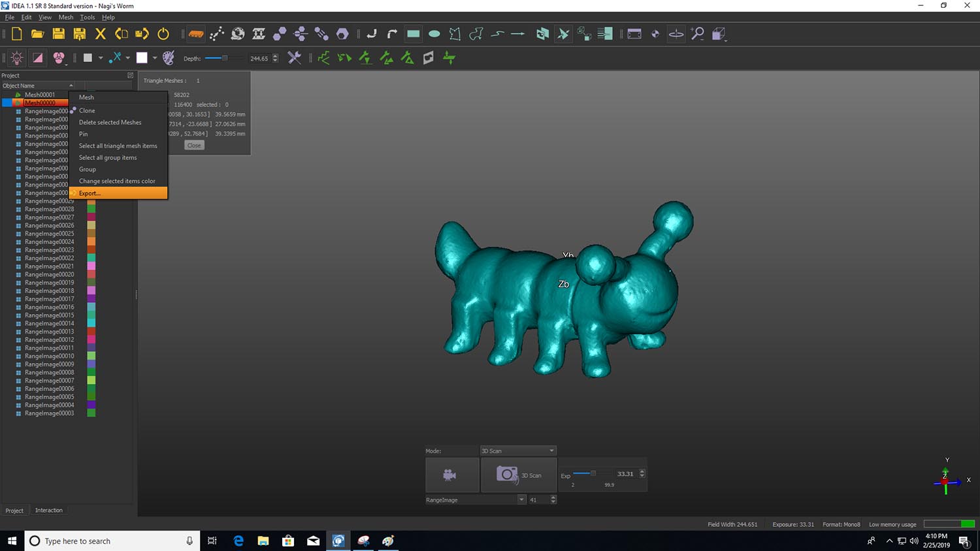Choose Export... from the context menu
The width and height of the screenshot is (980, 551).
[x=118, y=193]
